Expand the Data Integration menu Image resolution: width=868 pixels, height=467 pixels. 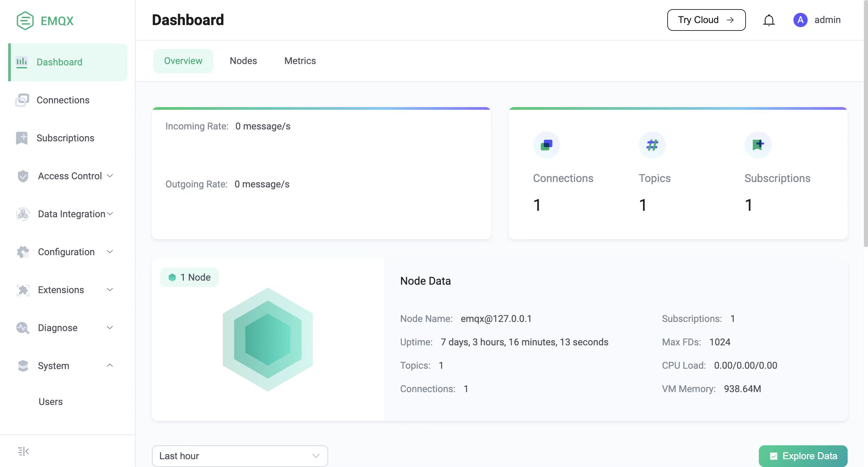click(72, 214)
